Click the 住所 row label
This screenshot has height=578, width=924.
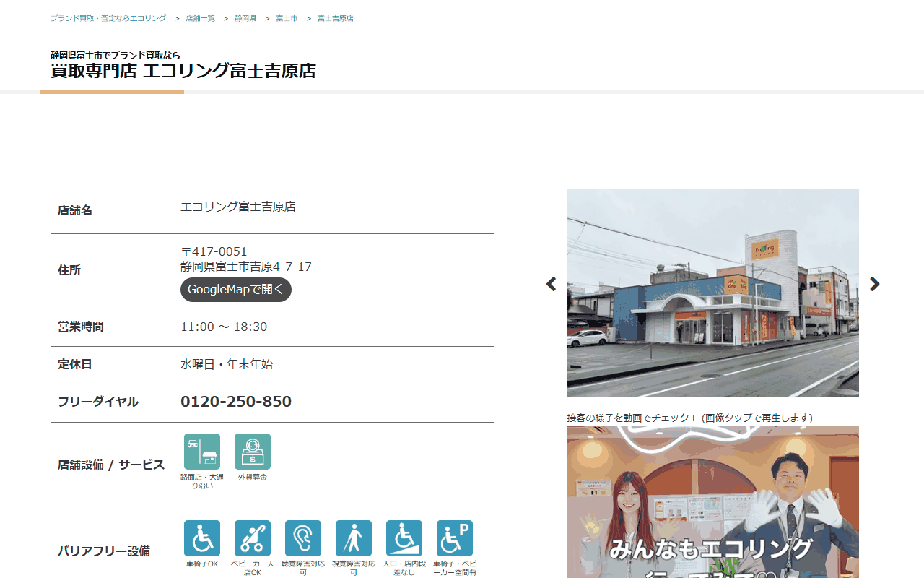69,270
